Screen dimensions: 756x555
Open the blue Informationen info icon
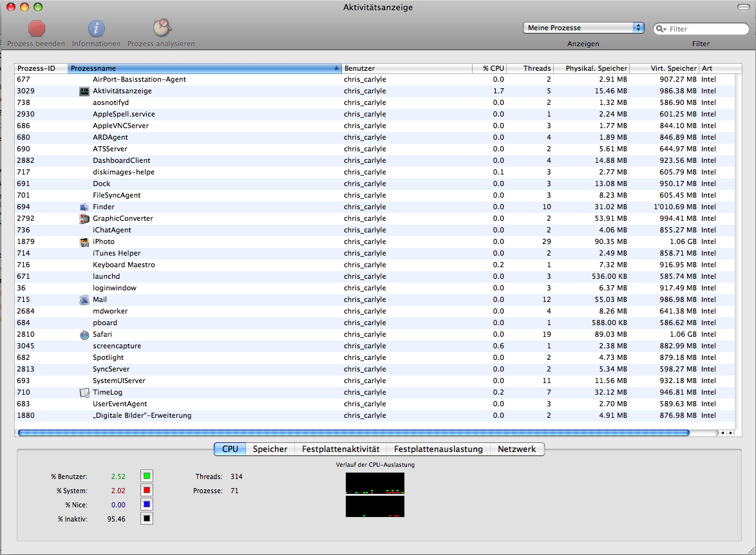[97, 28]
